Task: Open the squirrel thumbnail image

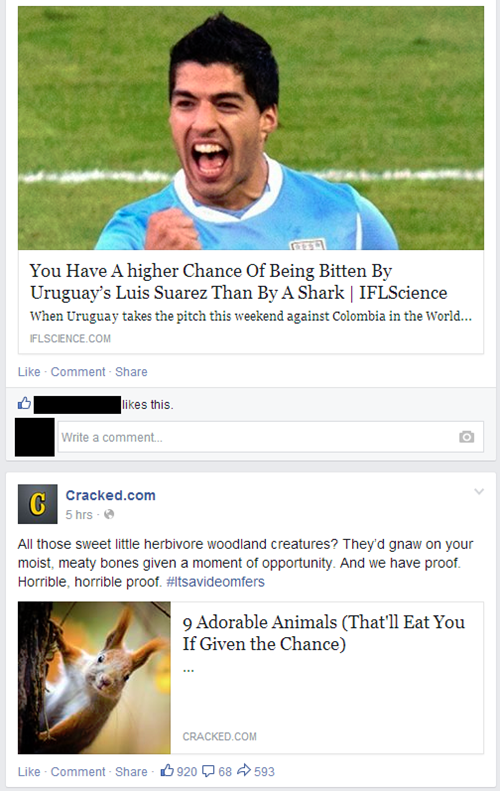Action: 94,677
